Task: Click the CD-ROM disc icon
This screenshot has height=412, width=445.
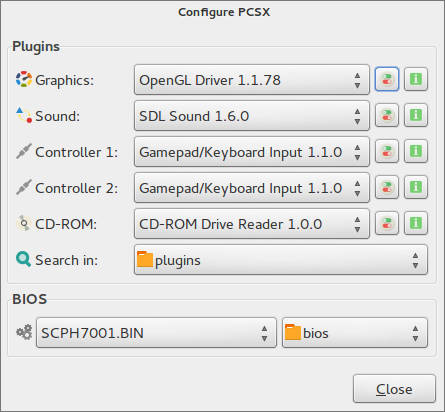Action: tap(24, 223)
